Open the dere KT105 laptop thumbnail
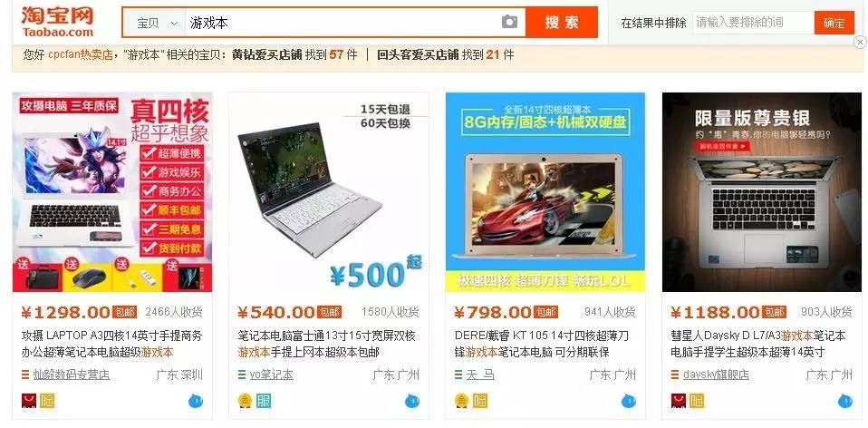Screen dimensions: 868x428 (545, 192)
